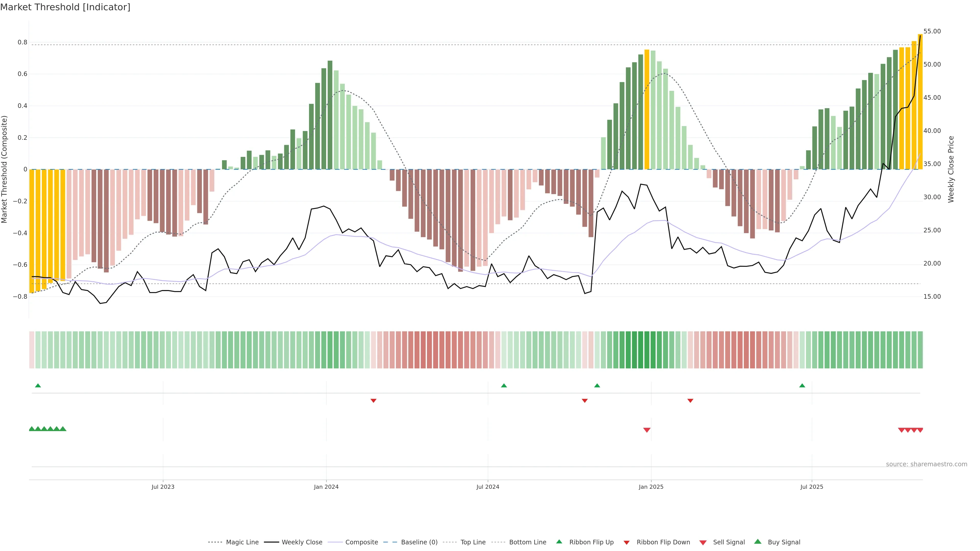
Task: Click the Jan 2024 x-axis label
Action: point(326,487)
